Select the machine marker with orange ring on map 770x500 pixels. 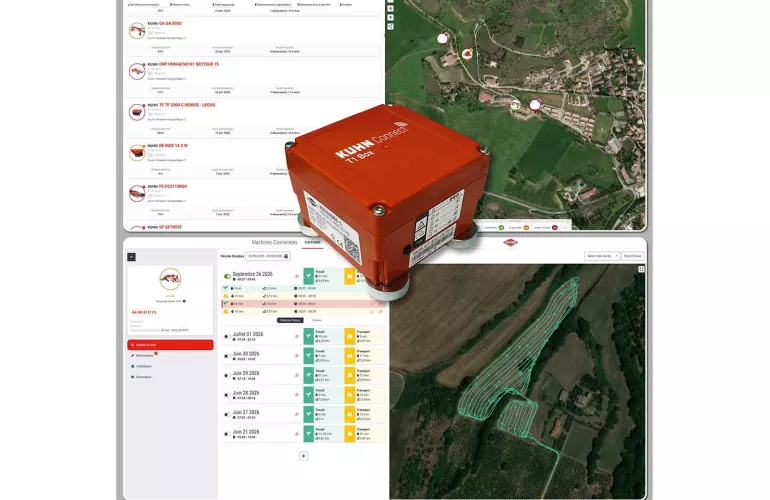(467, 54)
